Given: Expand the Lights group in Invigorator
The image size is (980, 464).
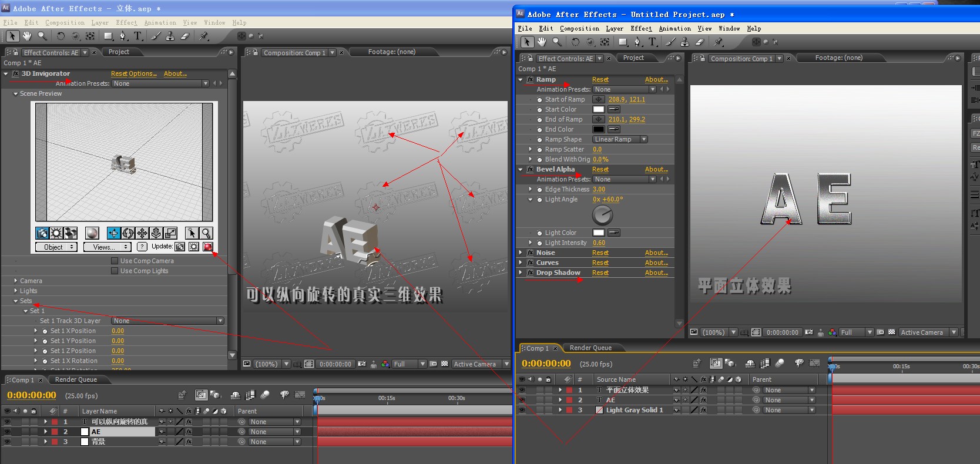Looking at the screenshot, I should (x=16, y=291).
